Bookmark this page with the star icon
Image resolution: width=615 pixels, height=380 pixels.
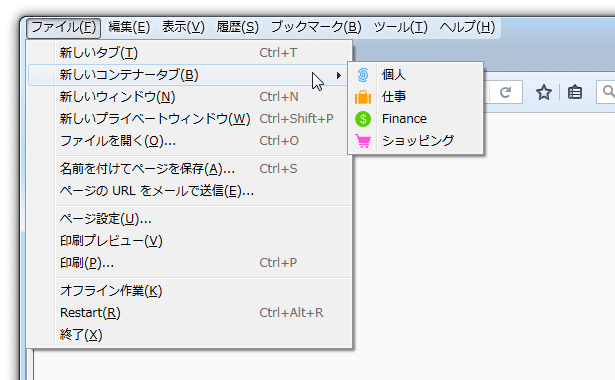click(x=544, y=93)
